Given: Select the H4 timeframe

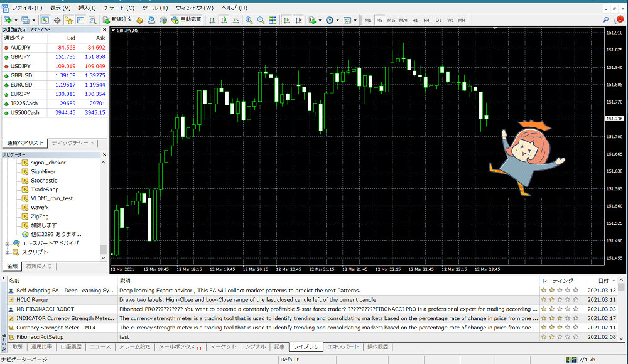Looking at the screenshot, I should pos(426,20).
